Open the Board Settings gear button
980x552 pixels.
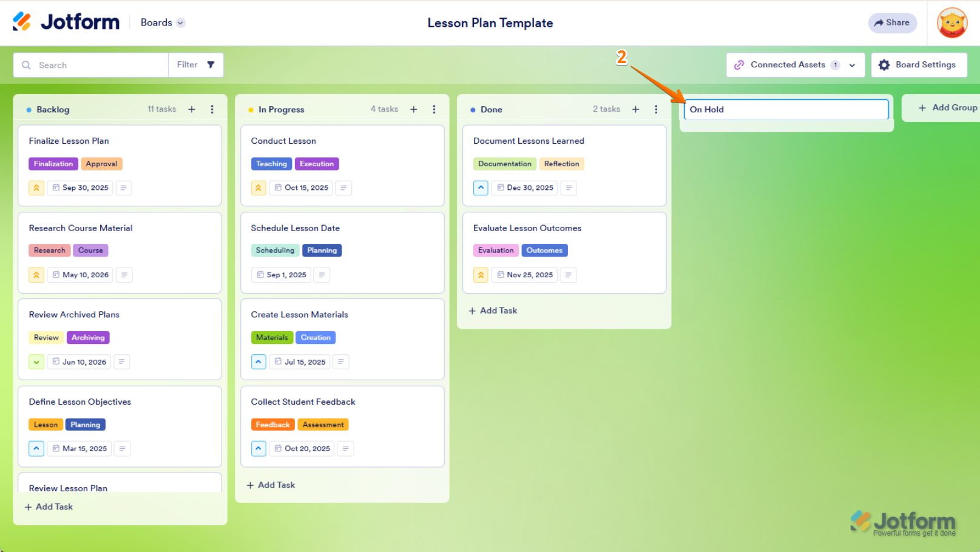tap(918, 65)
